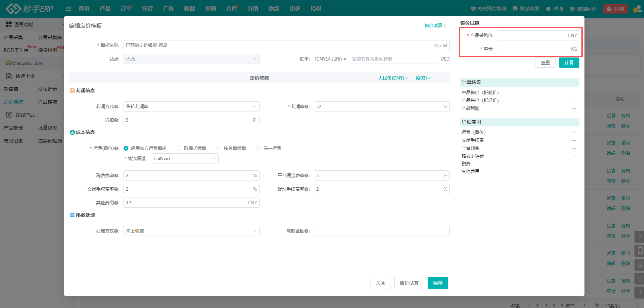This screenshot has width=644, height=308.
Task: Click the 联系客服 chat icon
Action: 515,9
